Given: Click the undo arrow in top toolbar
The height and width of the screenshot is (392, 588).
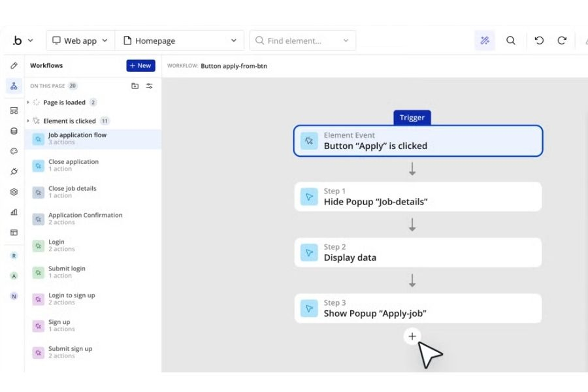Looking at the screenshot, I should tap(539, 41).
